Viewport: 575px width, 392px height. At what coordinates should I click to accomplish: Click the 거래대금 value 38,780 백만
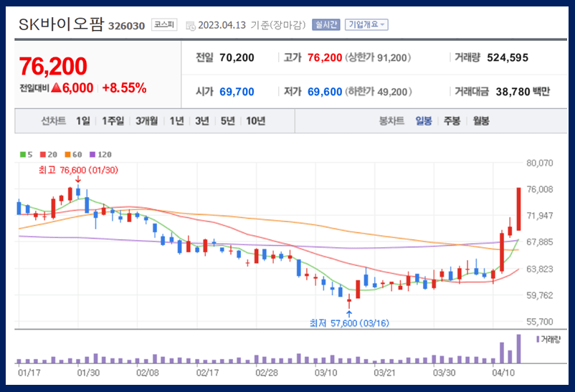(x=523, y=92)
